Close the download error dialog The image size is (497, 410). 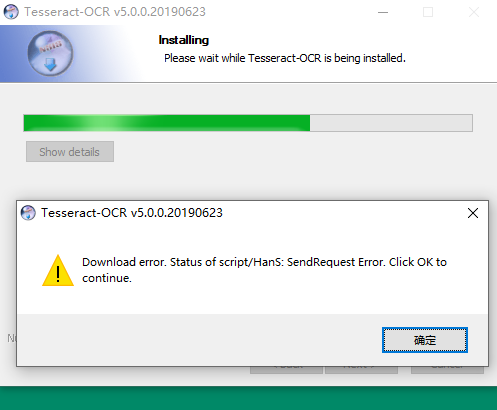473,213
